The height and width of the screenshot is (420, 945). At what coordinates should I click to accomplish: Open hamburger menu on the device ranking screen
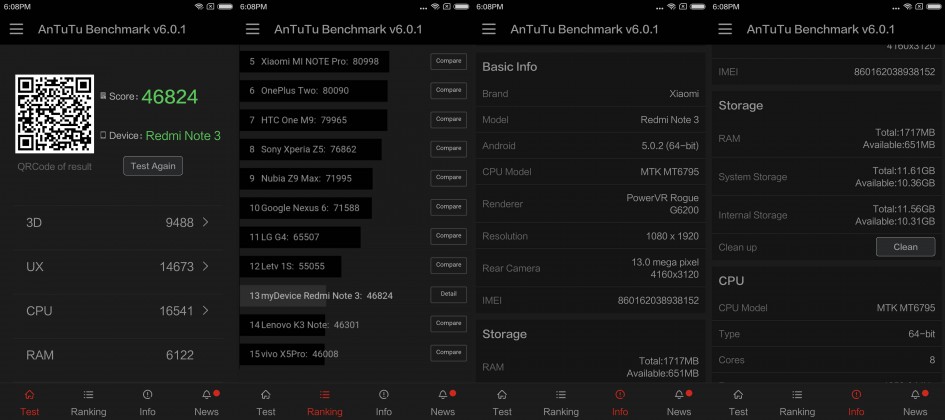(x=252, y=29)
